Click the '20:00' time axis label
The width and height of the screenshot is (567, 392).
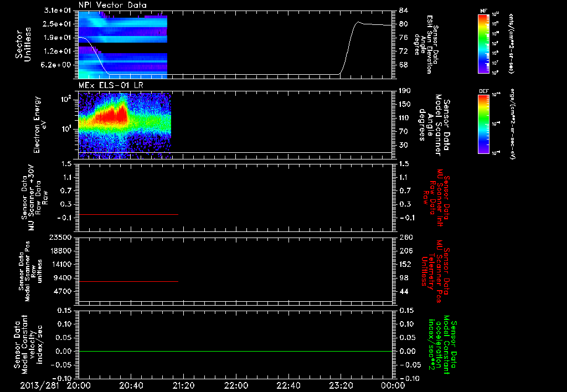tap(78, 385)
